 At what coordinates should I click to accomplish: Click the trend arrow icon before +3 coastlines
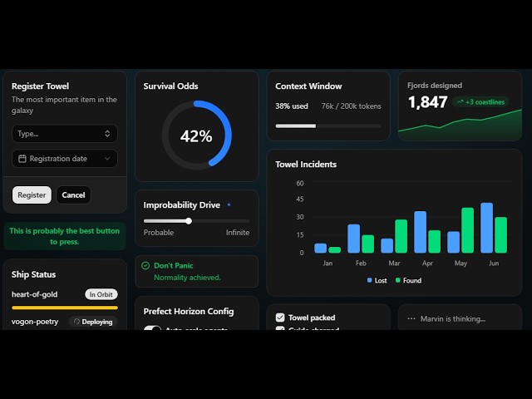pos(460,102)
